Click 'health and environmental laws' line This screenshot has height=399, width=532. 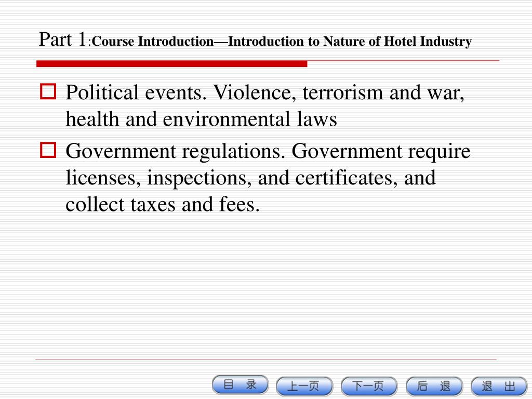[201, 119]
